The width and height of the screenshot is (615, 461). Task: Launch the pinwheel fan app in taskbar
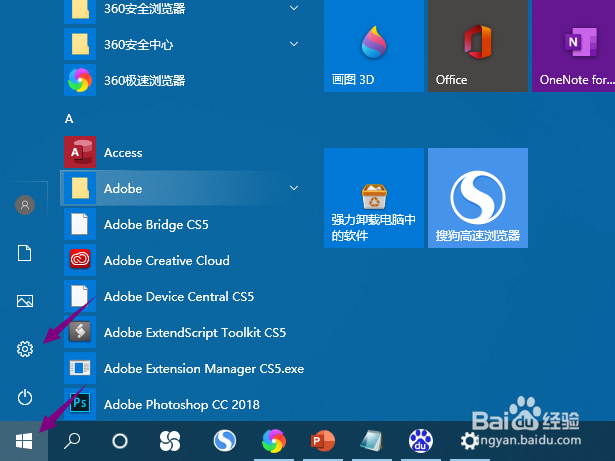coord(170,441)
